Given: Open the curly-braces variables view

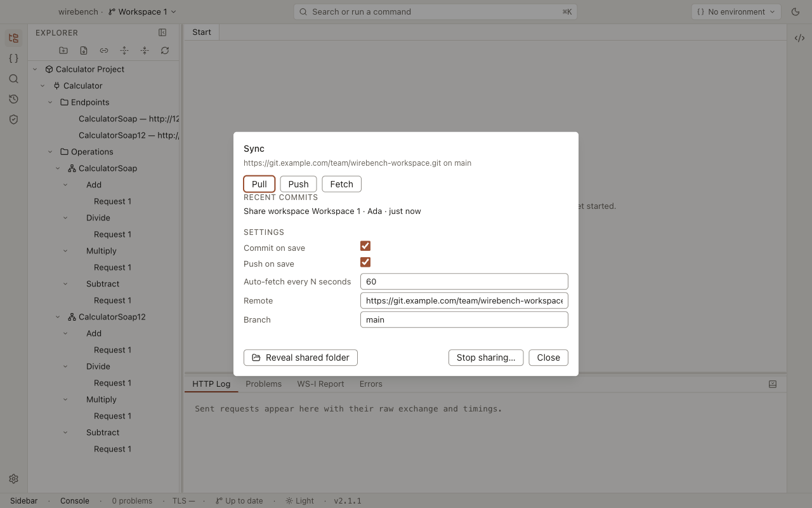Looking at the screenshot, I should 13,58.
